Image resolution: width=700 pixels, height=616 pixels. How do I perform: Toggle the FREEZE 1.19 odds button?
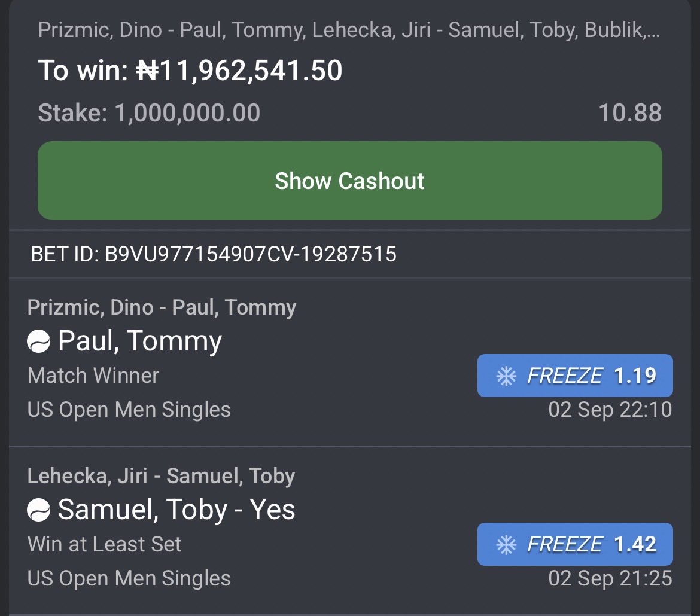[575, 376]
